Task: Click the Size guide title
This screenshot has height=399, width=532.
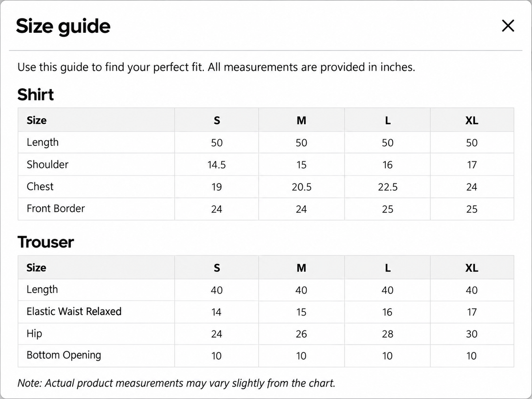Action: click(x=63, y=27)
